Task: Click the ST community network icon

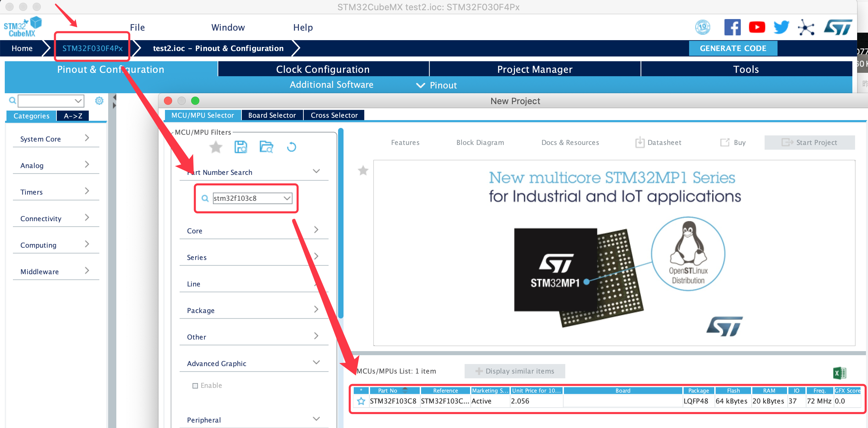Action: click(806, 27)
